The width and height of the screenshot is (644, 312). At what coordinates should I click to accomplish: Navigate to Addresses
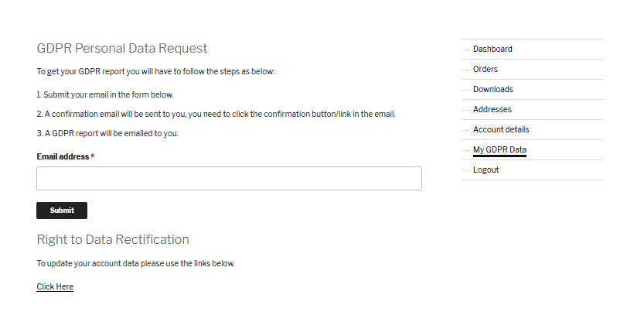492,109
